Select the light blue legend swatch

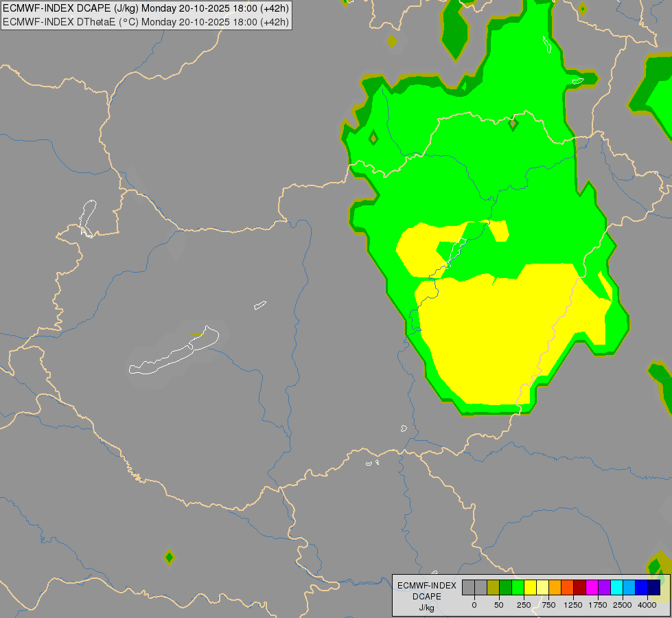629,587
